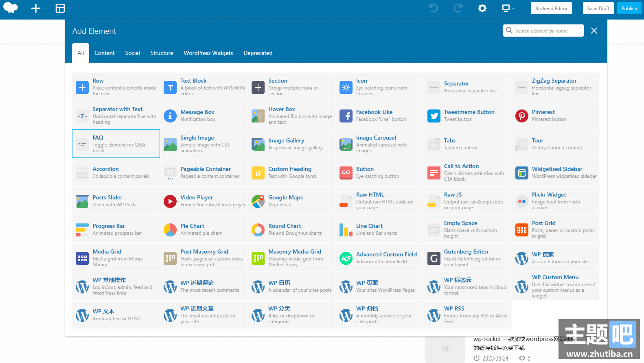The height and width of the screenshot is (363, 644).
Task: Click the Backend Editor button
Action: coord(552,8)
